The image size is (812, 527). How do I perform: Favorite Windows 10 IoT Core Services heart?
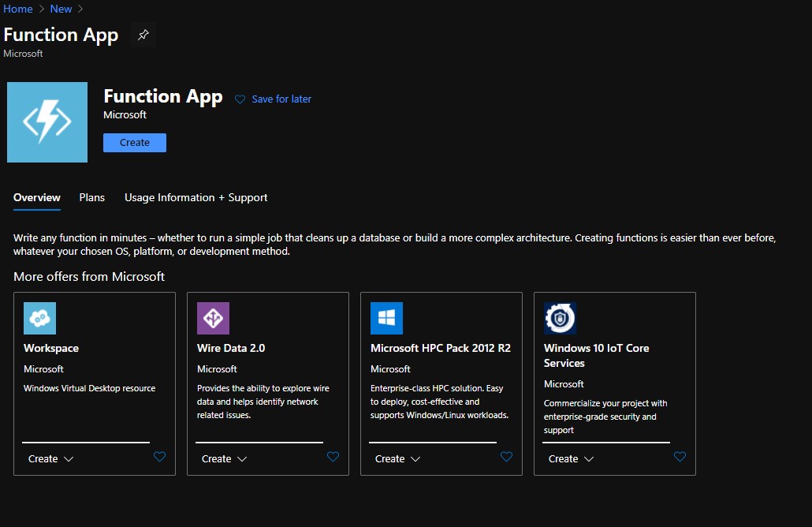pos(680,457)
